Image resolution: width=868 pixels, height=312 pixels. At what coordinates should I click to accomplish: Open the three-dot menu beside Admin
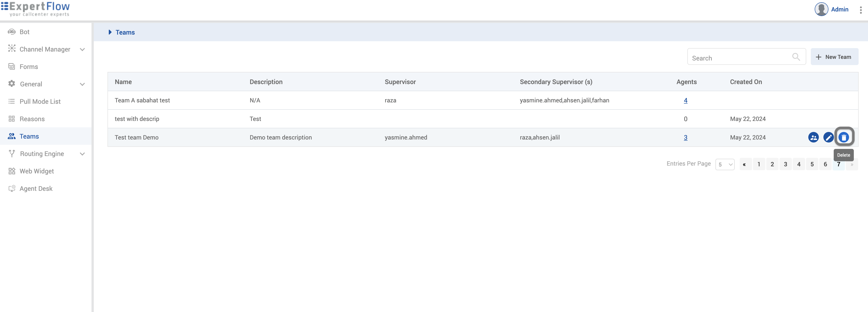[860, 10]
